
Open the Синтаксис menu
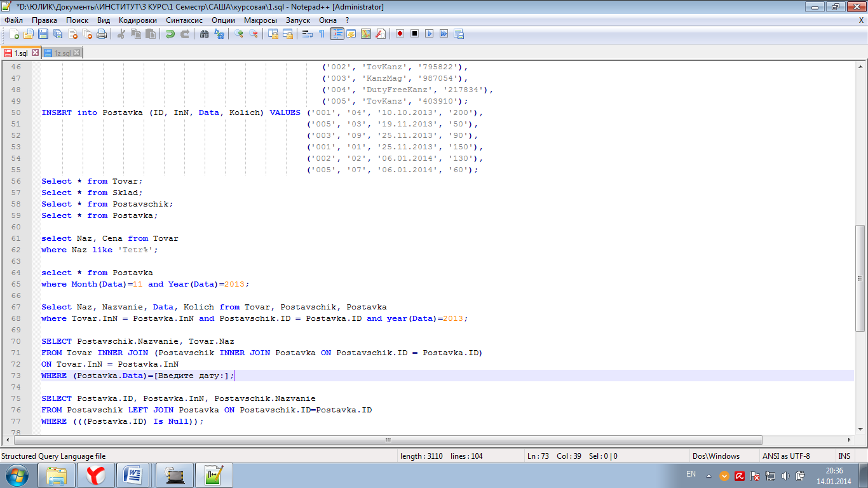[184, 20]
